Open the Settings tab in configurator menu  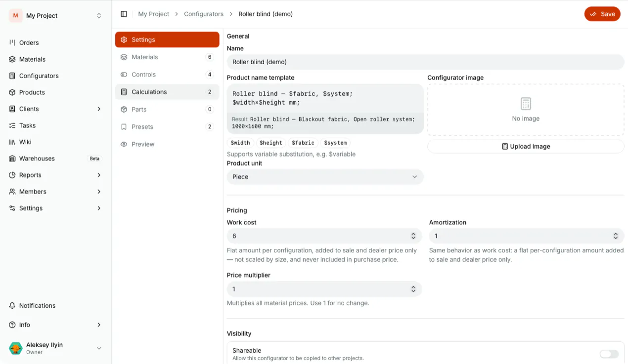(167, 40)
